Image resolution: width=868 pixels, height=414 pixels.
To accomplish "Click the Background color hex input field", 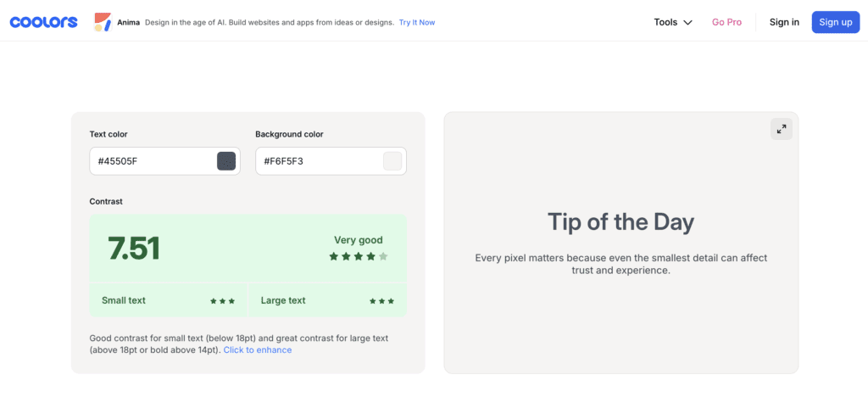I will 319,161.
